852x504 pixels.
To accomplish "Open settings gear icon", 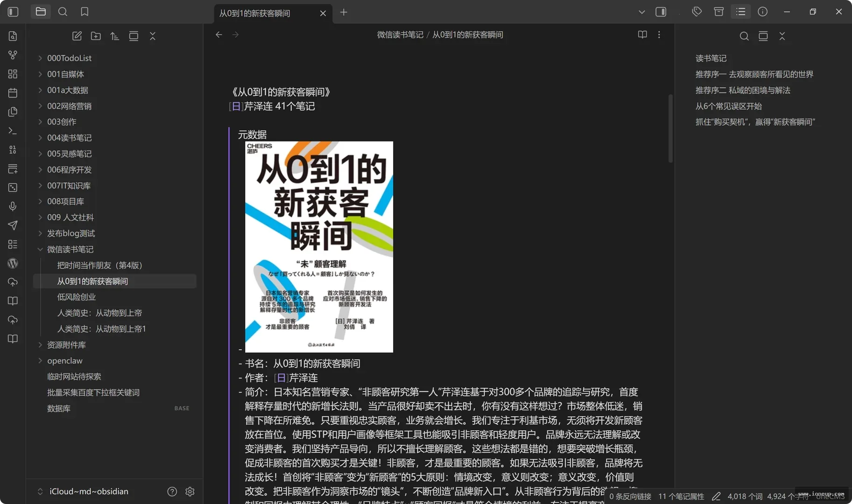I will point(190,491).
